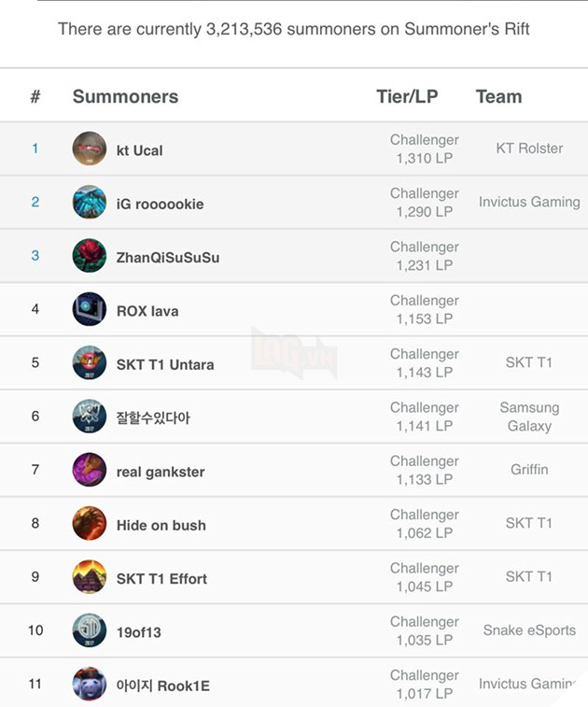This screenshot has height=707, width=588.
Task: Click the avatar next to 잘할수있다아
Action: [x=90, y=417]
